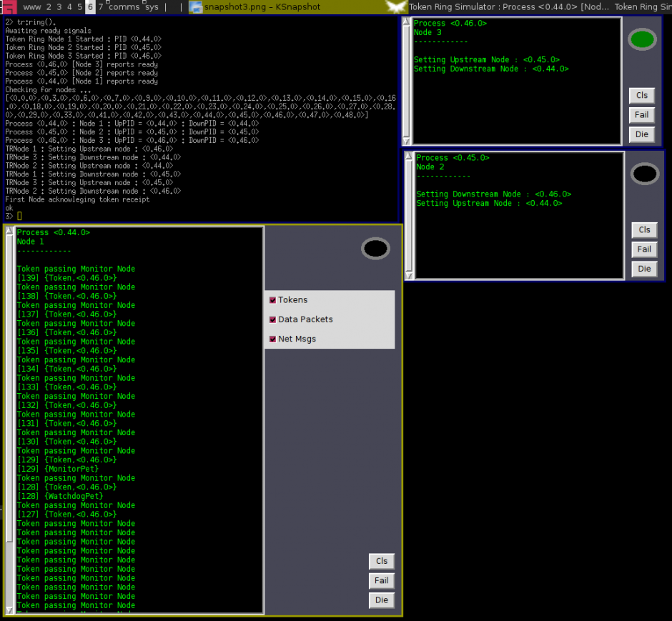Click the scroll-down arrow on Node 3 window
This screenshot has height=621, width=672.
point(407,140)
